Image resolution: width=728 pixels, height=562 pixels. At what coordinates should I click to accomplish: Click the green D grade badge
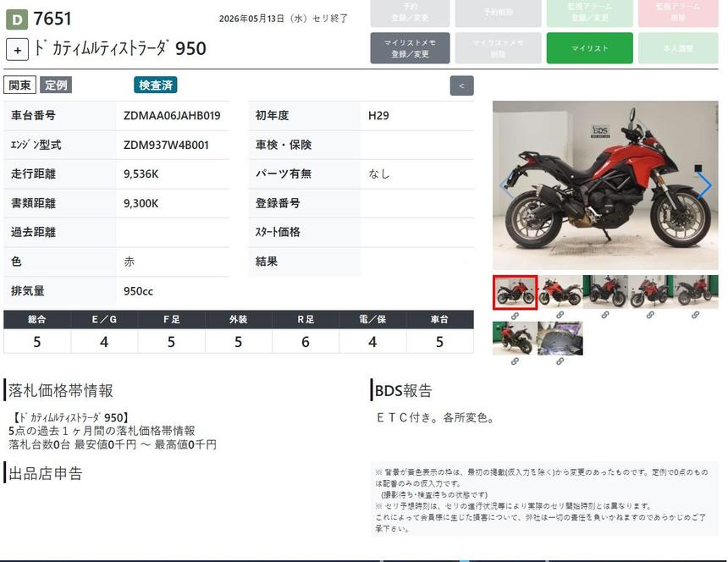click(x=17, y=20)
